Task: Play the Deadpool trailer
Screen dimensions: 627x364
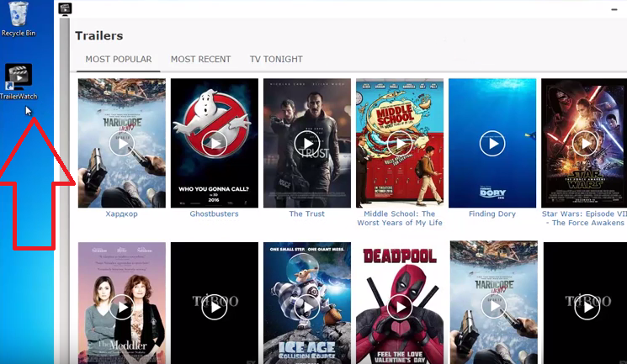Action: point(400,307)
